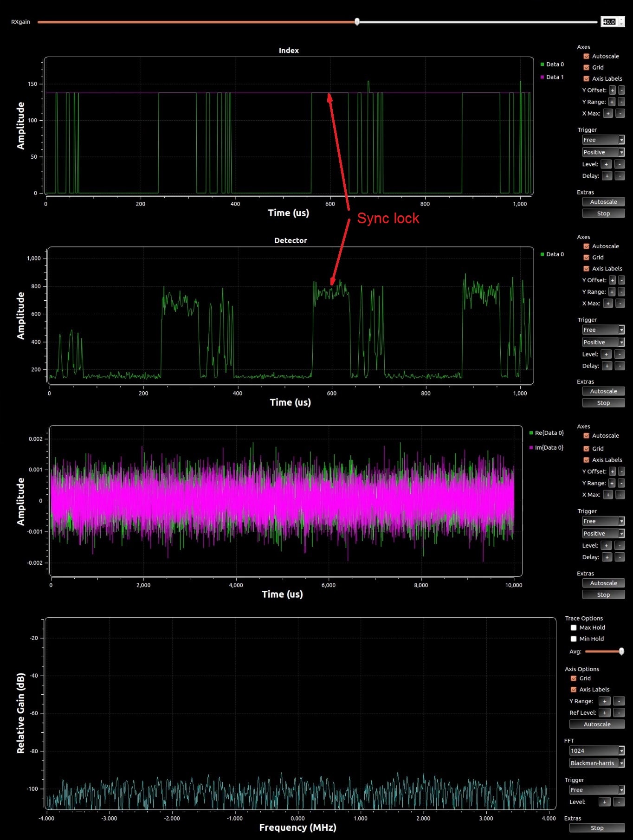Screen dimensions: 633x840
Task: Lower trigger Level minus for Index plot
Action: pyautogui.click(x=620, y=164)
